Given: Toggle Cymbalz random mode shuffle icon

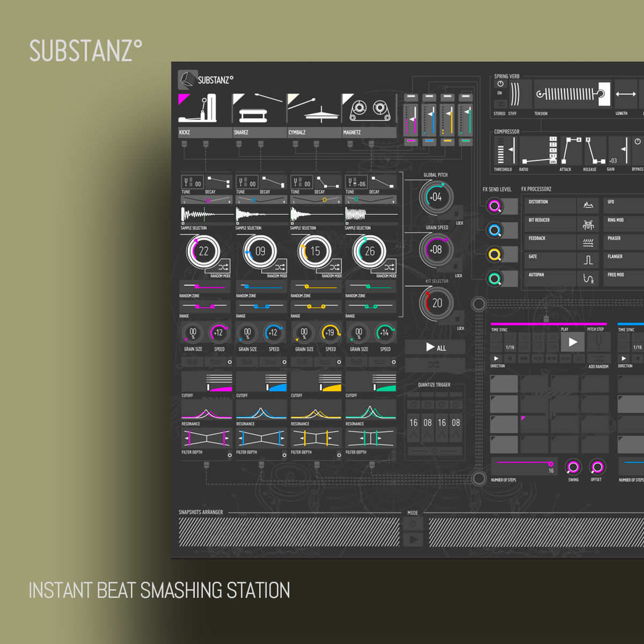Looking at the screenshot, I should 335,267.
